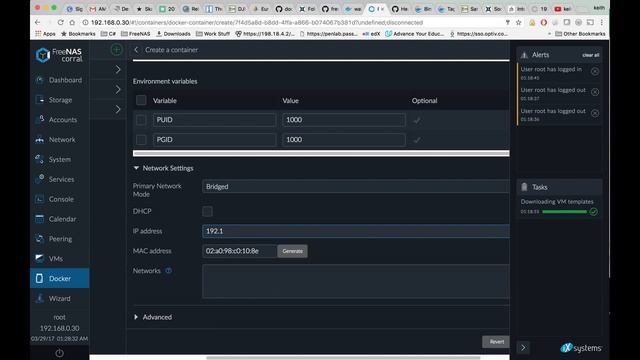Click the Revert button

pyautogui.click(x=496, y=342)
